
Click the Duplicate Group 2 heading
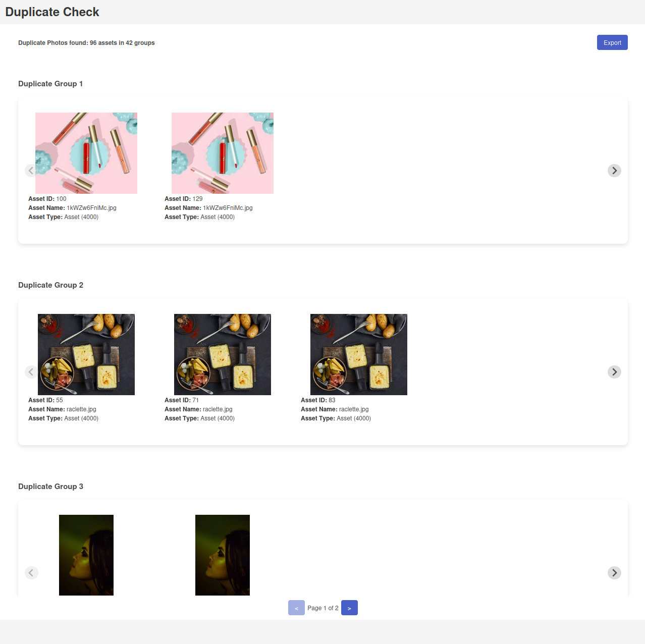point(50,285)
